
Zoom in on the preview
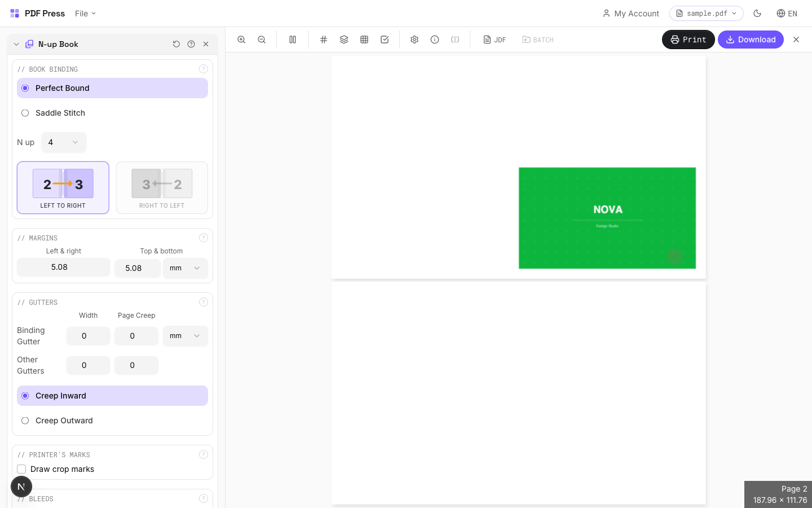[x=241, y=40]
